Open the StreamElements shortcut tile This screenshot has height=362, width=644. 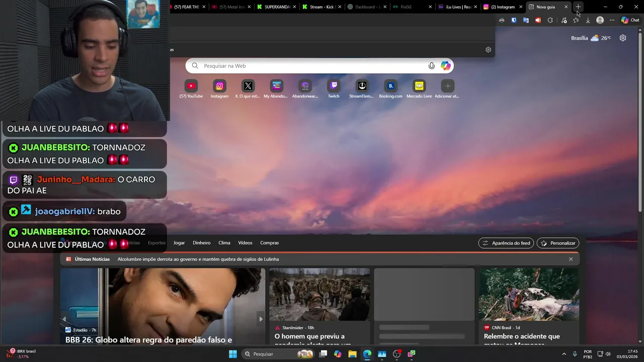pos(362,86)
